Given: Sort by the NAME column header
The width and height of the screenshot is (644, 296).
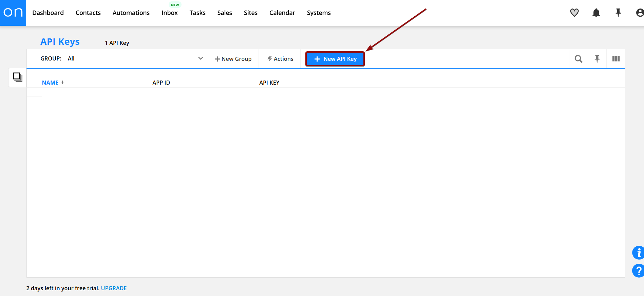Looking at the screenshot, I should tap(50, 83).
